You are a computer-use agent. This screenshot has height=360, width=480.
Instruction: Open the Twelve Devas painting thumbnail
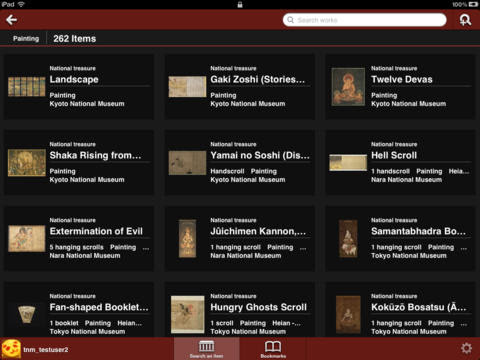tap(348, 87)
